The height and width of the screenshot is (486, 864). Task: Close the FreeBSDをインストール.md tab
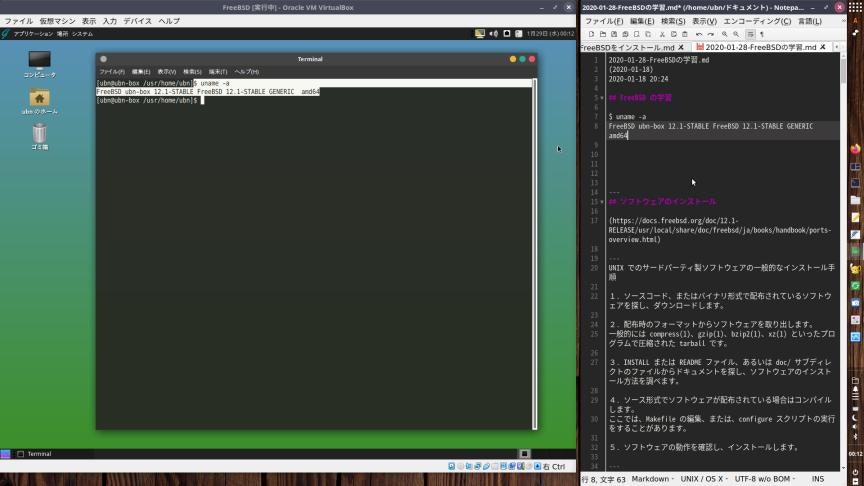click(x=681, y=47)
